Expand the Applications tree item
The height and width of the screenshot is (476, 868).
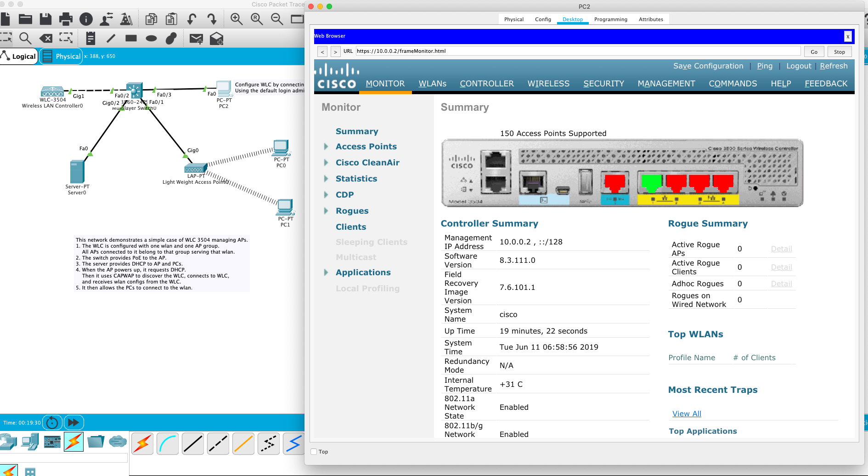326,272
